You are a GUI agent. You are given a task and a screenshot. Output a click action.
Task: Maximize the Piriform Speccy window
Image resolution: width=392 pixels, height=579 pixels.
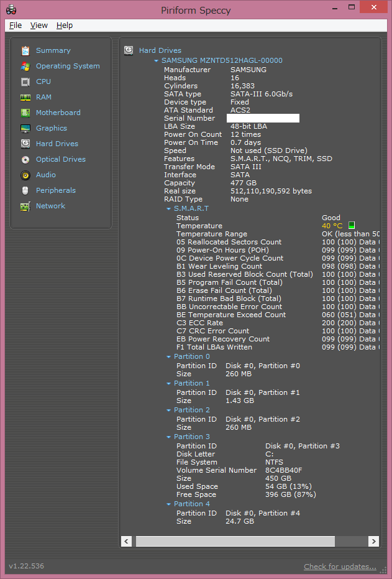click(352, 7)
